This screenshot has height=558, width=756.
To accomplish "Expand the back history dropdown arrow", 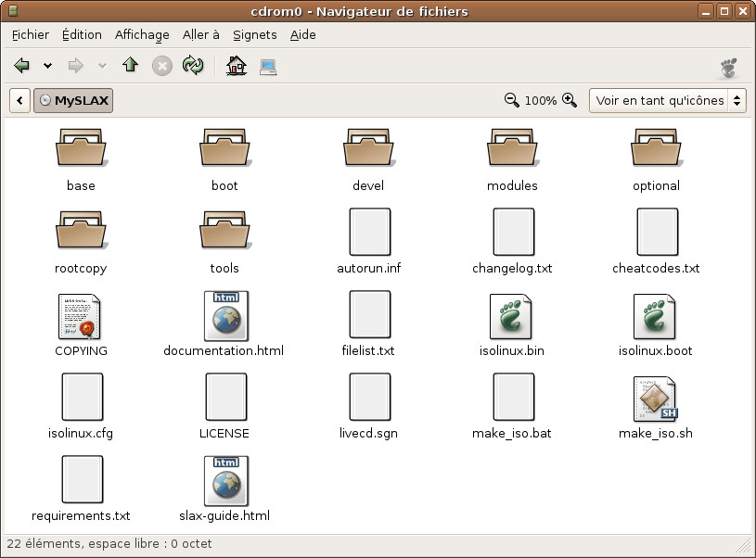I will pyautogui.click(x=47, y=66).
